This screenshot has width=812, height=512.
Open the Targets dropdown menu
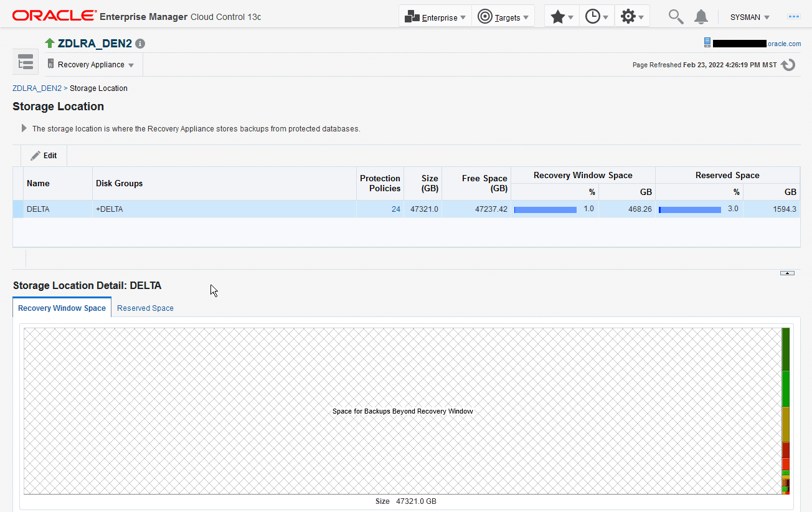point(503,17)
